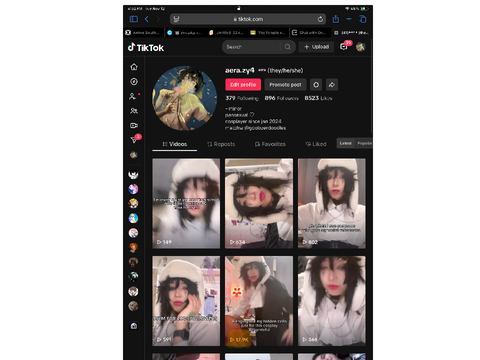Click the Promote post button
Viewport: 480px width, 360px height.
[x=285, y=85]
